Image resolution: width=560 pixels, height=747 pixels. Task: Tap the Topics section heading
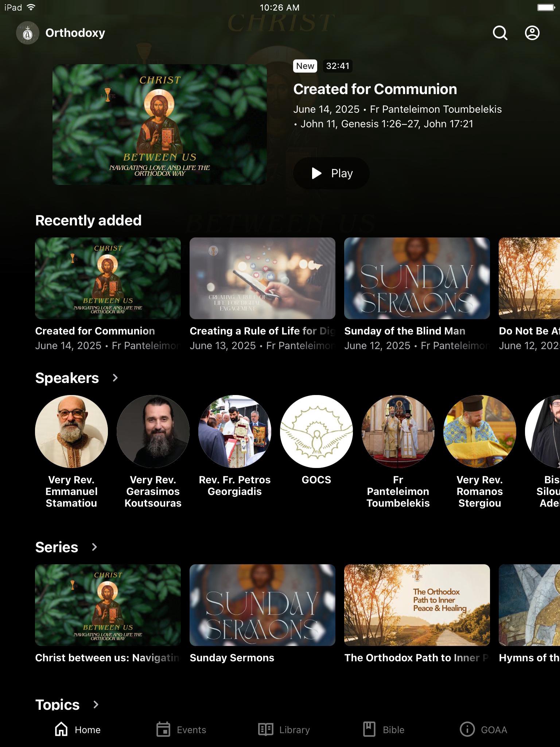pos(57,705)
